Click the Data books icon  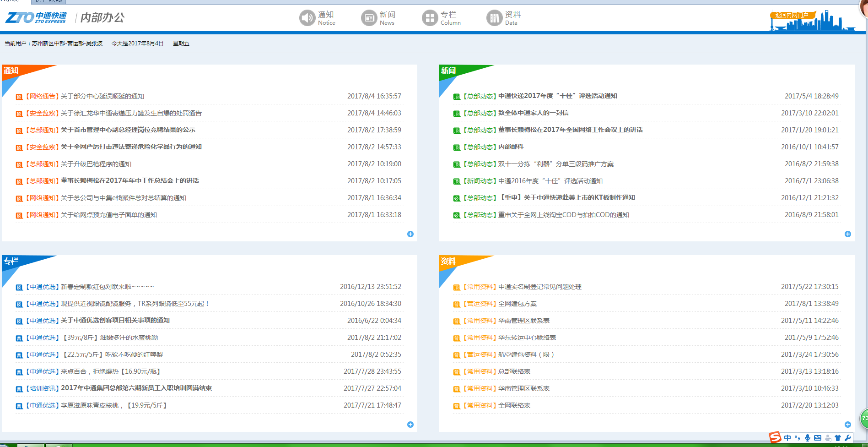pos(494,18)
